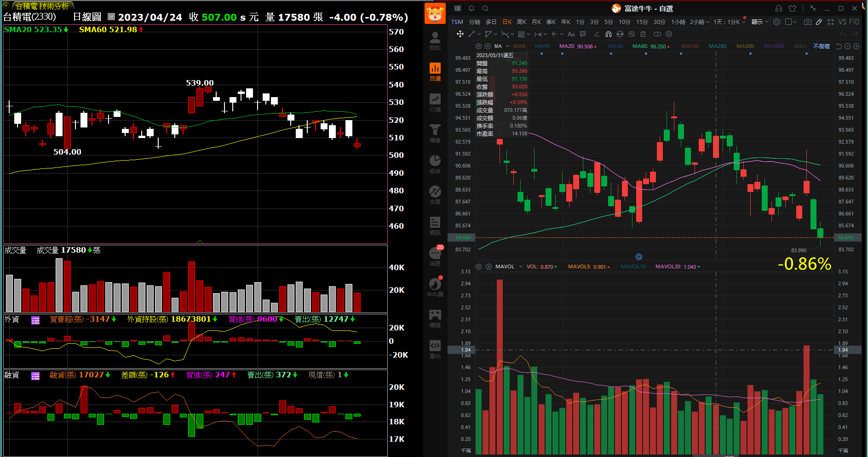
Task: Expand the line tool dropdown arrow
Action: (479, 34)
